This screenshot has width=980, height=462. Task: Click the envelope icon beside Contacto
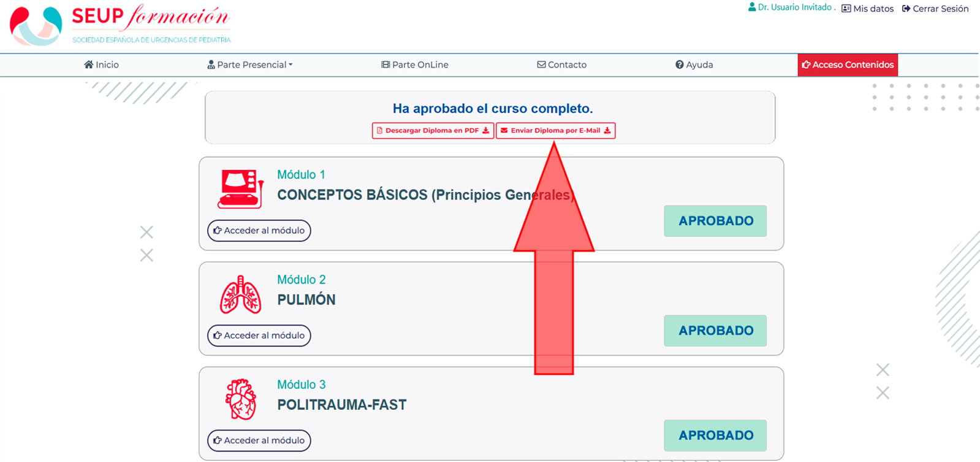[541, 64]
